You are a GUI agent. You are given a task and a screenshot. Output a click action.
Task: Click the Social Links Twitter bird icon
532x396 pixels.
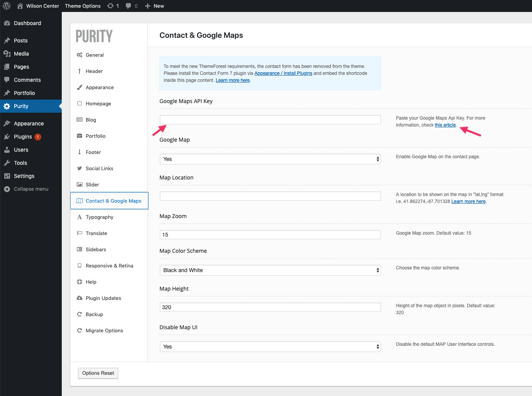[80, 168]
